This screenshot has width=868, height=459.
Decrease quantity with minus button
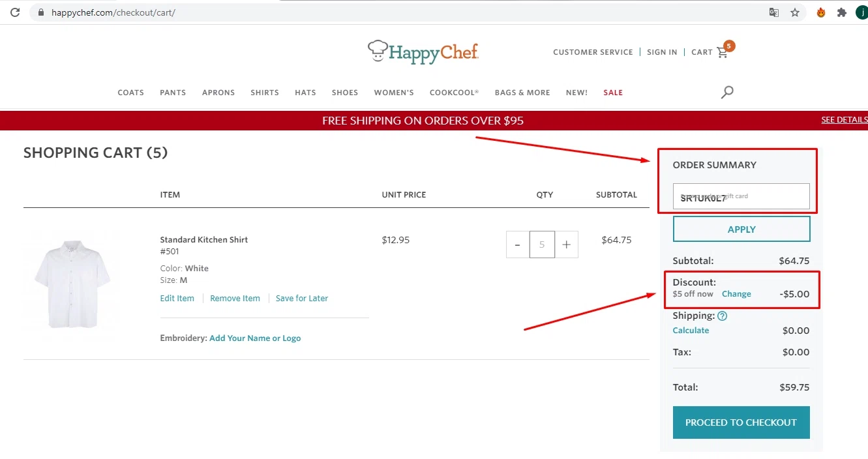[518, 244]
